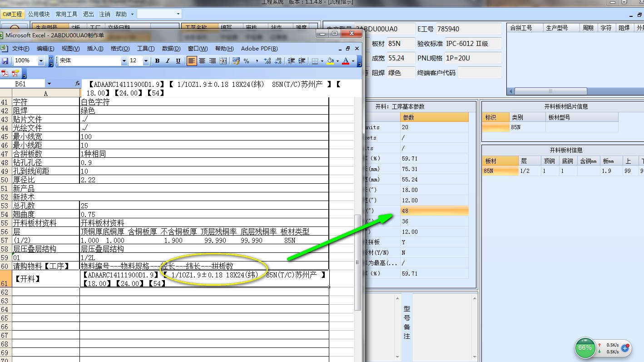Click 66% network speed widget
This screenshot has height=362, width=644.
click(585, 348)
